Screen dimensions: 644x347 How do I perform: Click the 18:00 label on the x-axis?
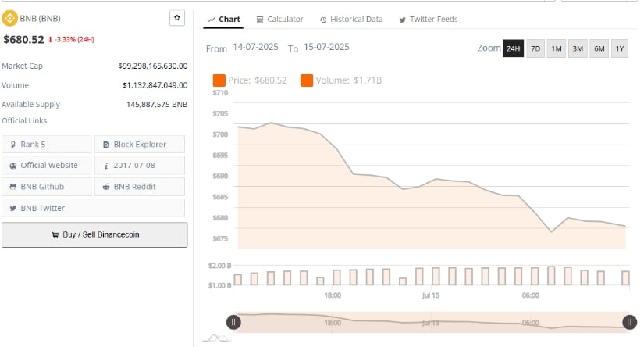[x=333, y=295]
